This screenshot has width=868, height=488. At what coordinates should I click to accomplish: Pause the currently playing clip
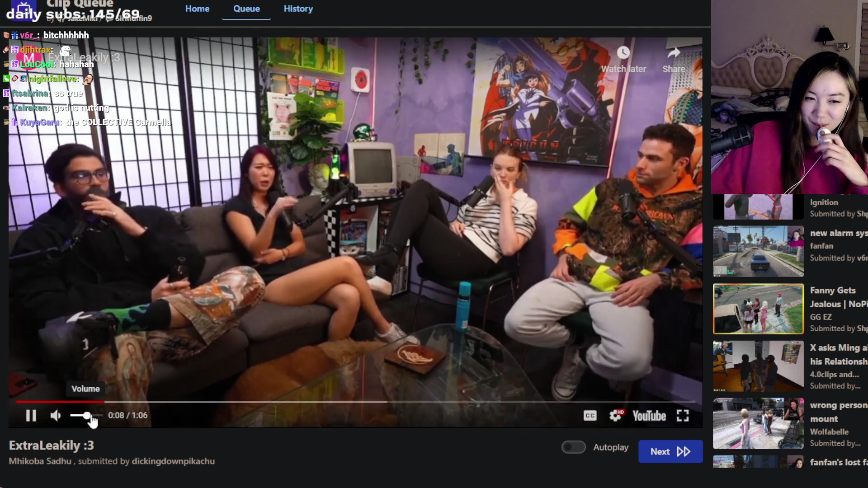[x=31, y=415]
